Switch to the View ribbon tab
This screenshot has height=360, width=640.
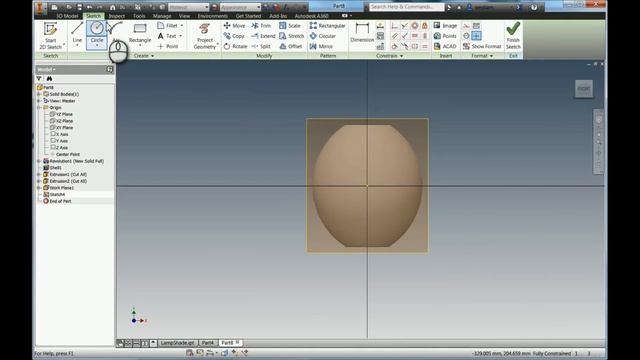(x=184, y=16)
